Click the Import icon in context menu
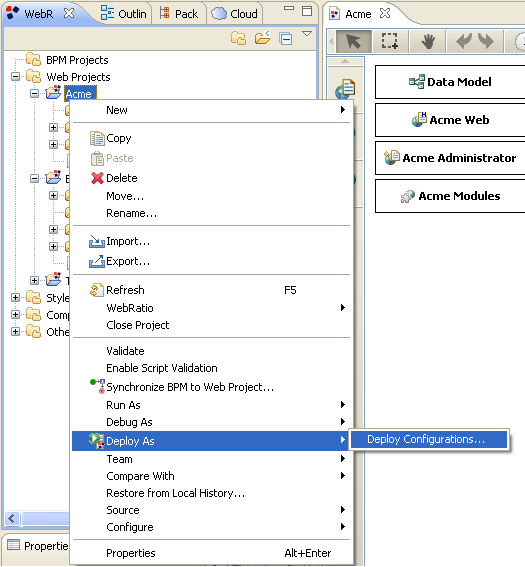 [97, 241]
